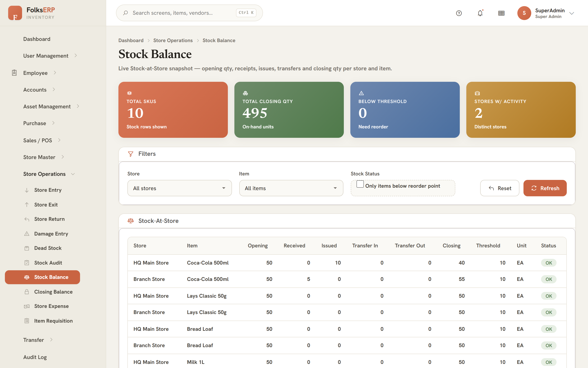Image resolution: width=588 pixels, height=368 pixels.
Task: Click the Damage Entry warning icon
Action: (27, 234)
